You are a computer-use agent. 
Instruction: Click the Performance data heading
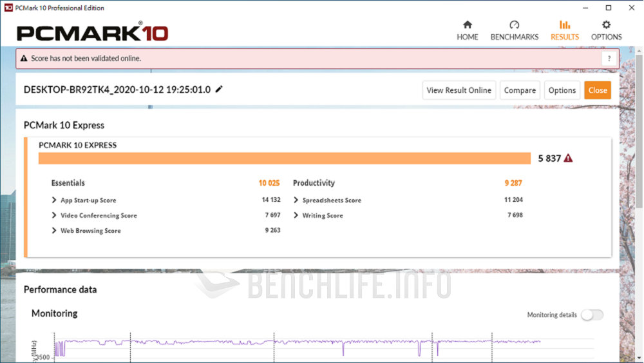[x=60, y=289]
